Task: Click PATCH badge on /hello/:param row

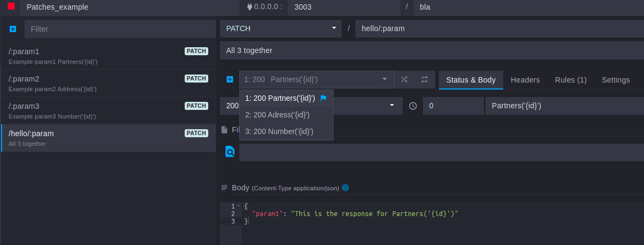Action: [196, 133]
